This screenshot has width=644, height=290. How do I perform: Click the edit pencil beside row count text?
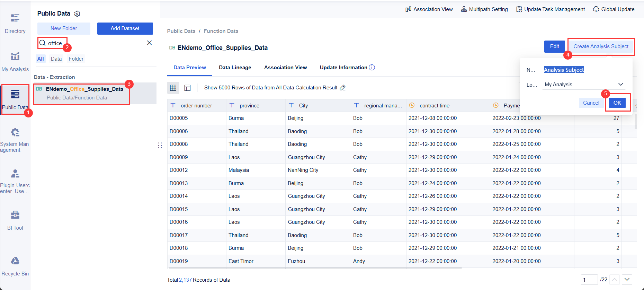pos(342,88)
